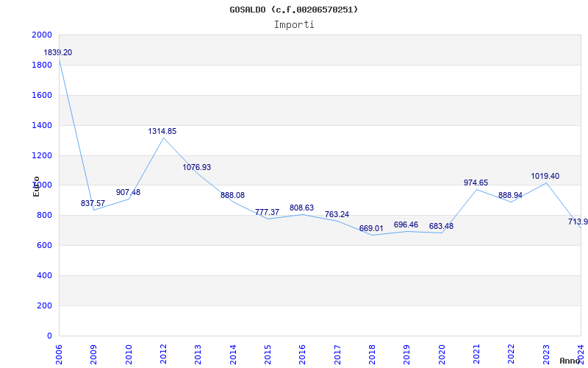Select the x-axis year 2021

click(476, 355)
